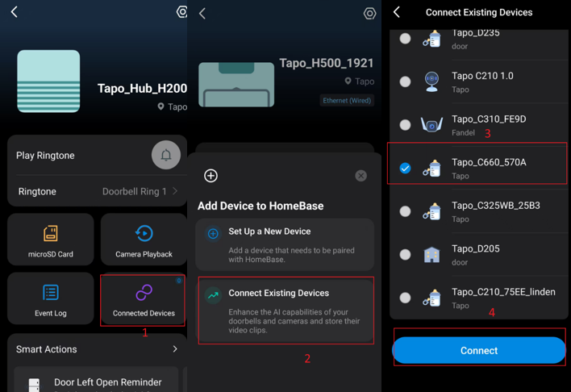Tap the plus icon above Add Device heading
The width and height of the screenshot is (571, 392).
(x=210, y=176)
